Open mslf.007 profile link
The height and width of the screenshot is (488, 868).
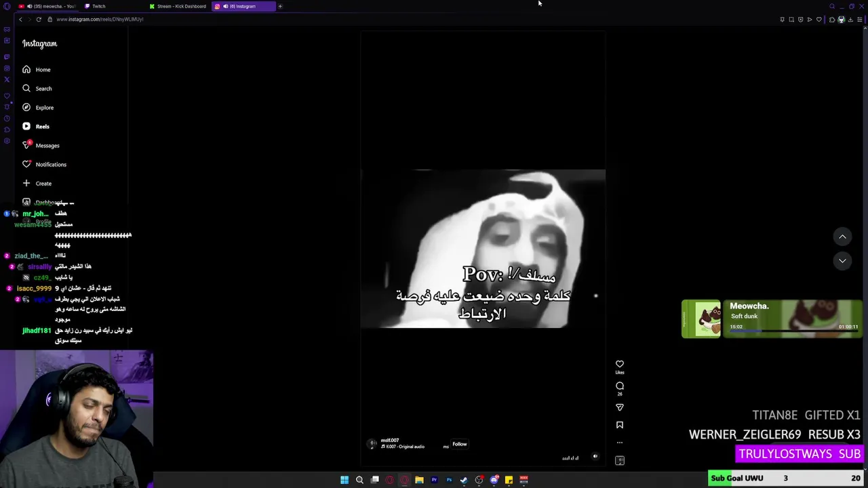point(390,441)
